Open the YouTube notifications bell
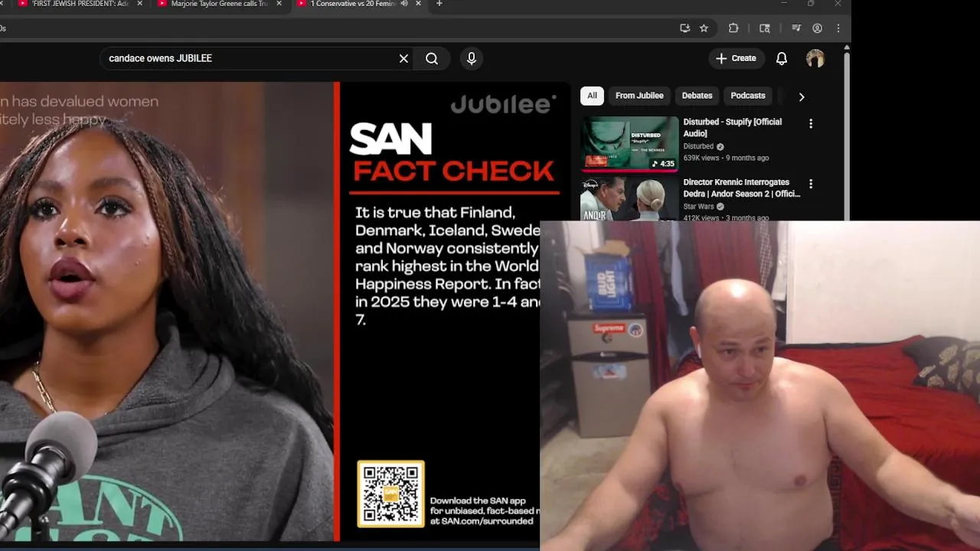This screenshot has width=980, height=551. point(782,58)
